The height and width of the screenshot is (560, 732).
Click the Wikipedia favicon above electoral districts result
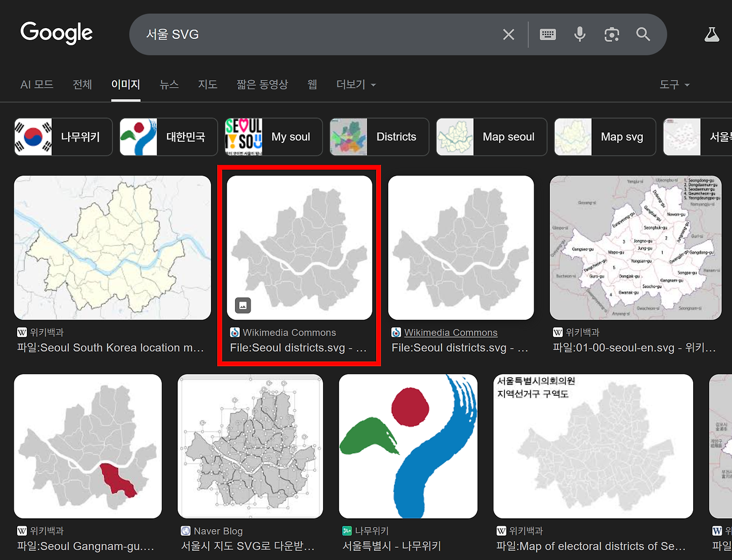click(501, 531)
